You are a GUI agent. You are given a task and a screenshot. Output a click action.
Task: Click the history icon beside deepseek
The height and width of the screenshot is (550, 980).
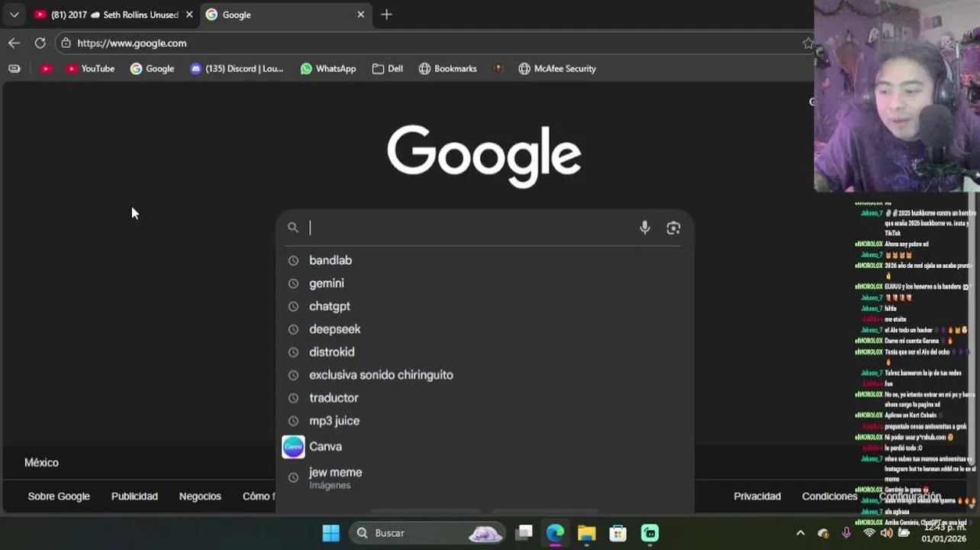pos(293,329)
